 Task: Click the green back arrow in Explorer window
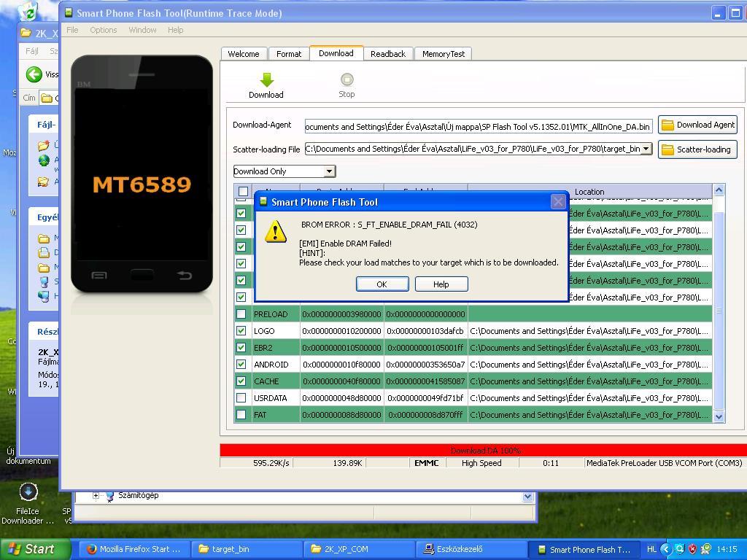click(34, 74)
